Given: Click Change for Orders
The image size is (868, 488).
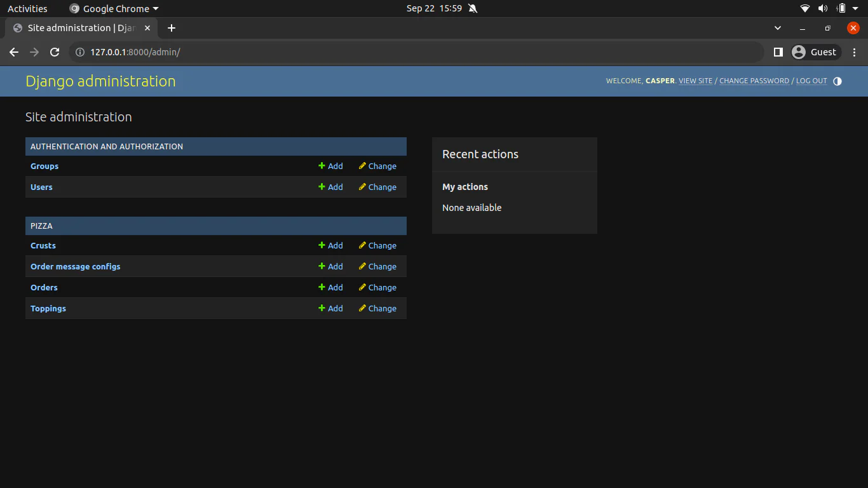Looking at the screenshot, I should click(377, 288).
